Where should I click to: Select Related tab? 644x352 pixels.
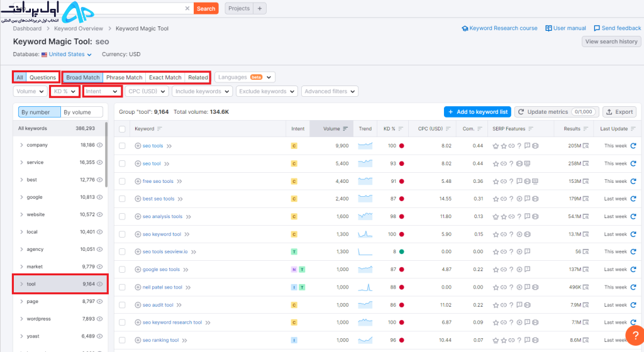coord(198,77)
